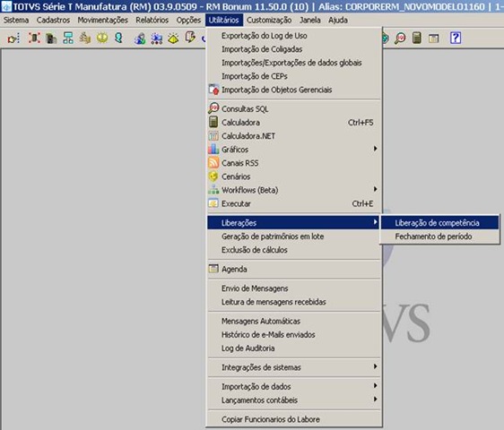Open the Janela menu
504x430 pixels.
[310, 20]
